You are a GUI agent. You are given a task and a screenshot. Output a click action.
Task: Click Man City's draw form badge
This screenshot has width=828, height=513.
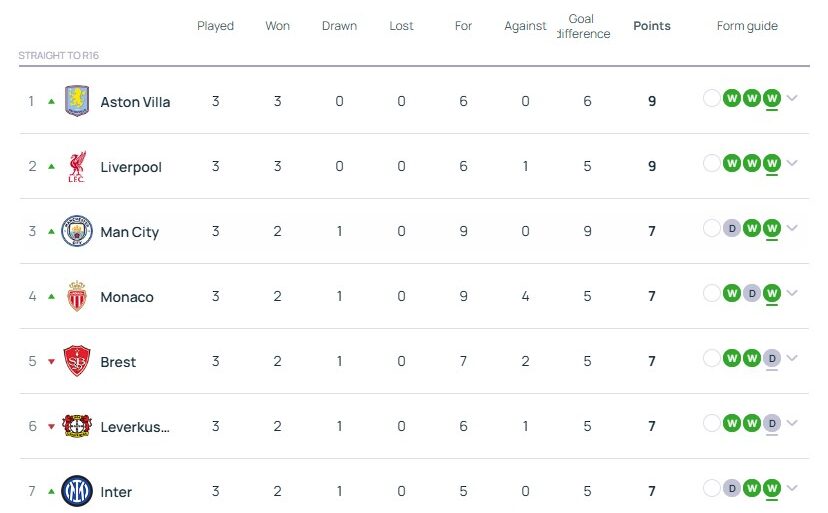[732, 229]
